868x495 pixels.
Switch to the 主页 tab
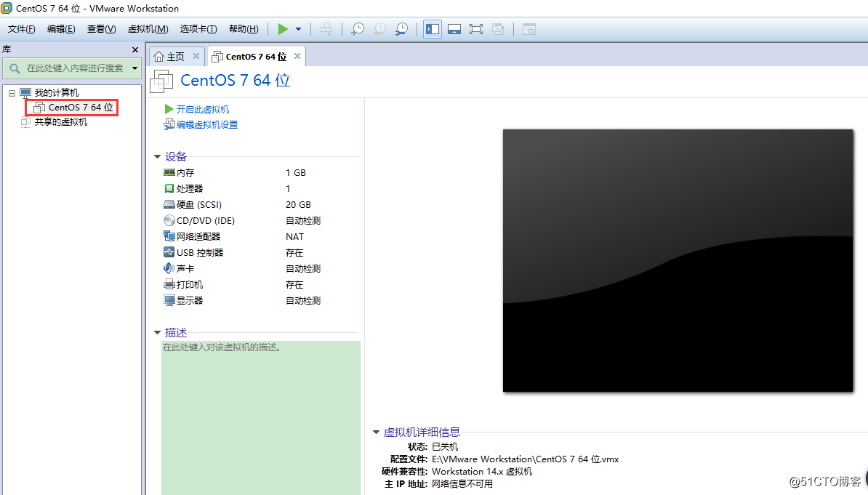tap(175, 57)
